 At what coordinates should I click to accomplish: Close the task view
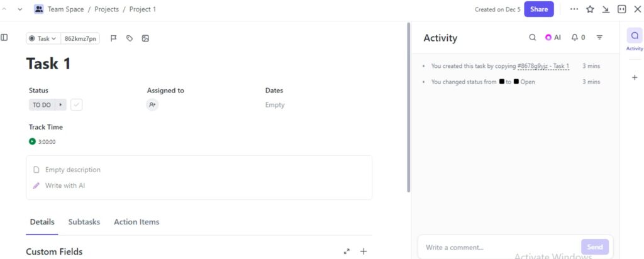[x=637, y=9]
